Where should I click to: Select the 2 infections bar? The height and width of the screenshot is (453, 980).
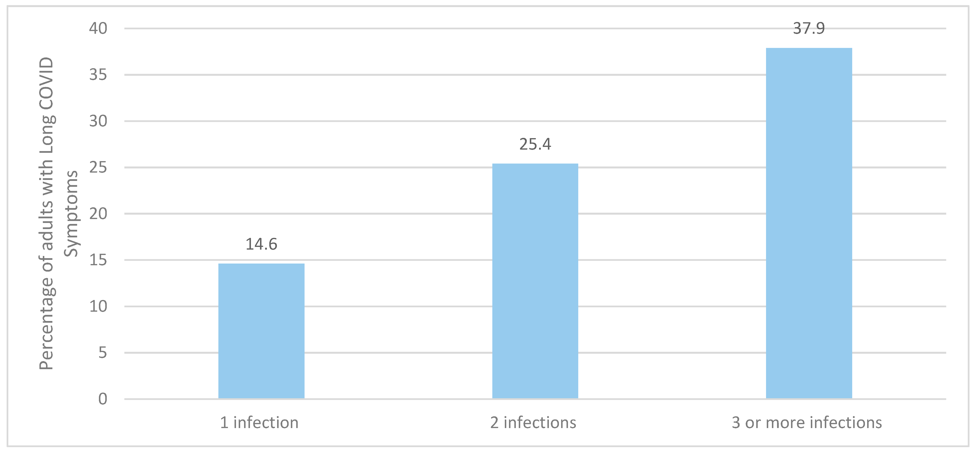[535, 281]
